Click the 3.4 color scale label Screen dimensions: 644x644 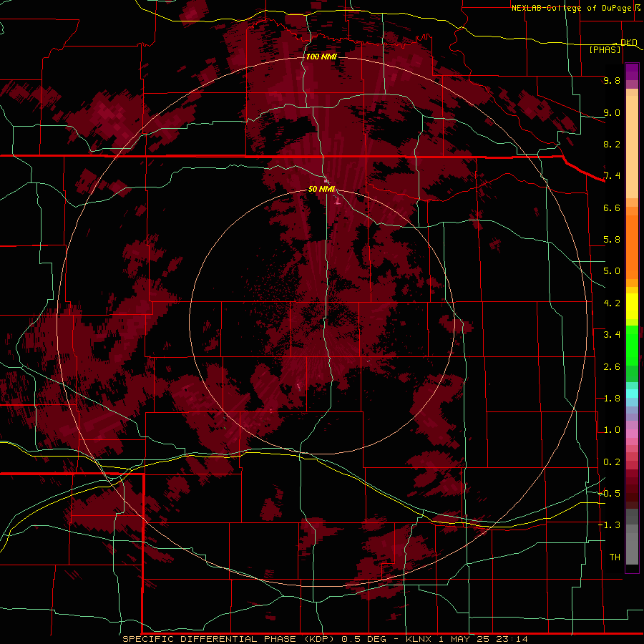tap(612, 335)
